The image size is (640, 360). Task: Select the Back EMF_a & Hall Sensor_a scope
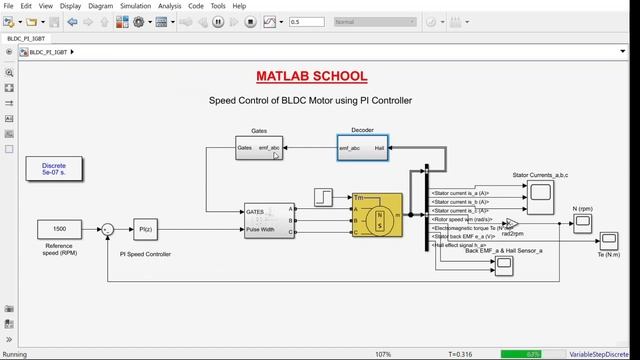[x=504, y=267]
